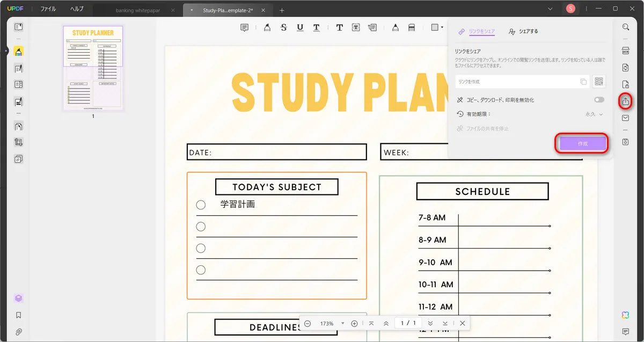The image size is (644, 342).
Task: Select the Highlight text tool
Action: click(267, 27)
